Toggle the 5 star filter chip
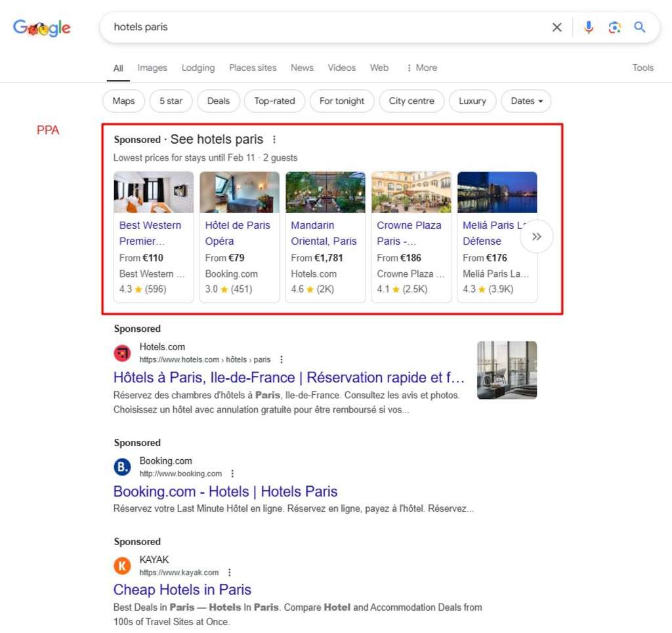 [x=171, y=101]
